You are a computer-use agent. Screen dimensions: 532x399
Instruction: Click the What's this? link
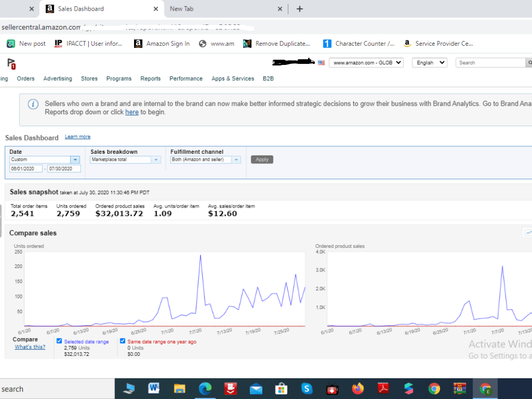pyautogui.click(x=30, y=347)
